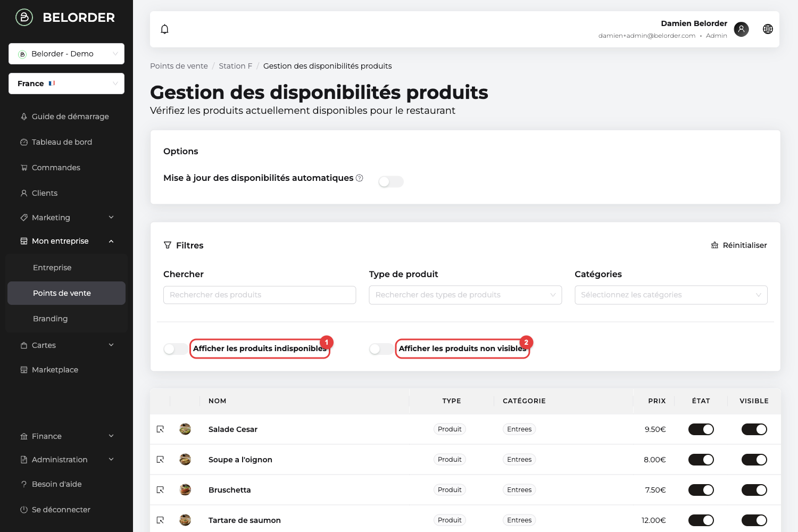
Task: Click the Clients person icon
Action: click(x=24, y=193)
